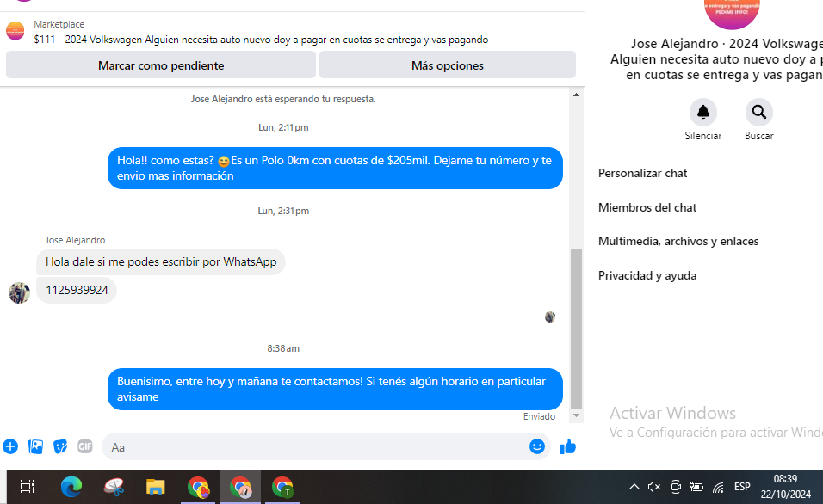Viewport: 823px width, 504px height.
Task: Click the 'Buenisimo, entre hoy y mañana' message bubble
Action: [335, 389]
